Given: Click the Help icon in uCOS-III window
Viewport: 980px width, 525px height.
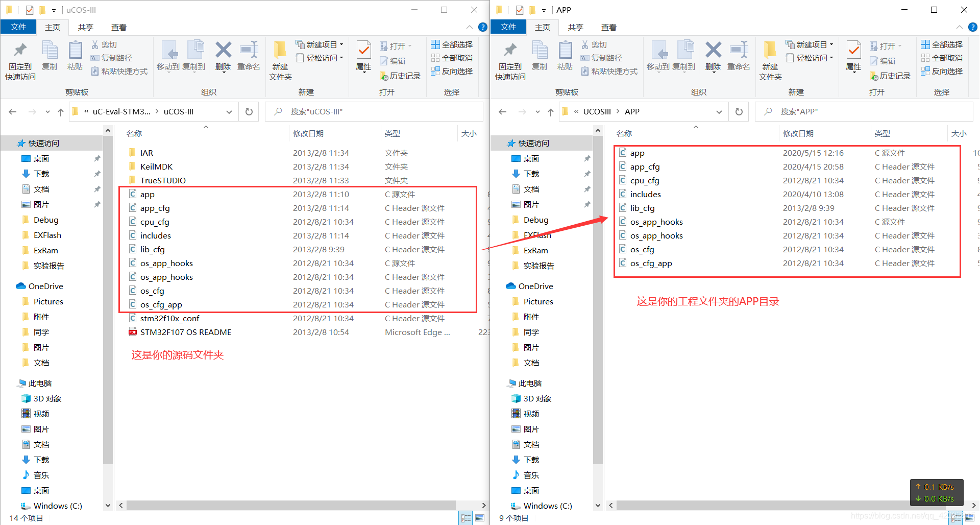Looking at the screenshot, I should click(x=482, y=27).
